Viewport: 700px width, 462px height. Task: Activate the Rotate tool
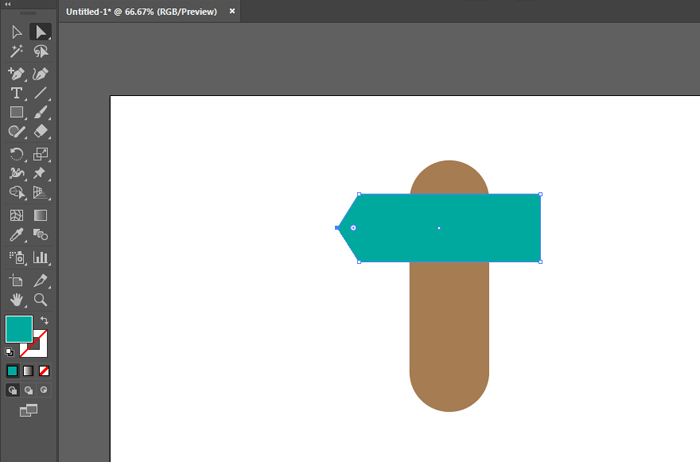[x=17, y=154]
